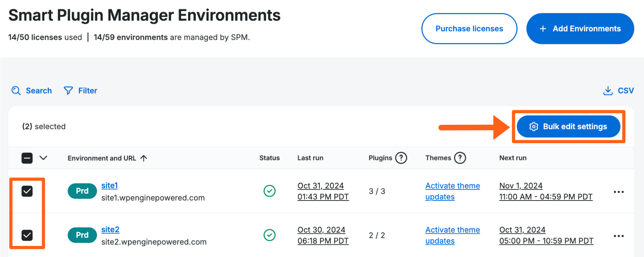Click the 3 / 3 plugins count
644x257 pixels.
(377, 191)
